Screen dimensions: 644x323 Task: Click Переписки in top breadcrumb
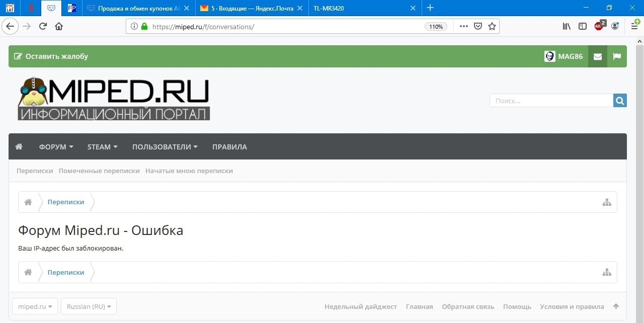point(66,202)
